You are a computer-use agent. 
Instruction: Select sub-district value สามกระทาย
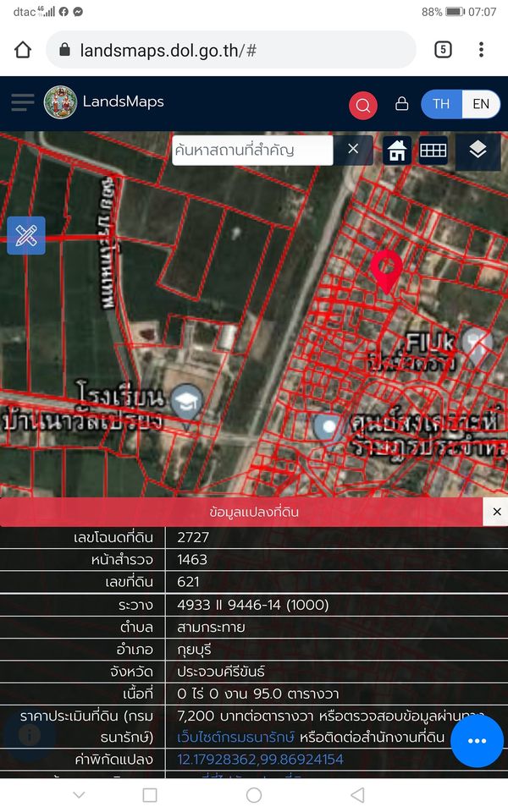211,627
